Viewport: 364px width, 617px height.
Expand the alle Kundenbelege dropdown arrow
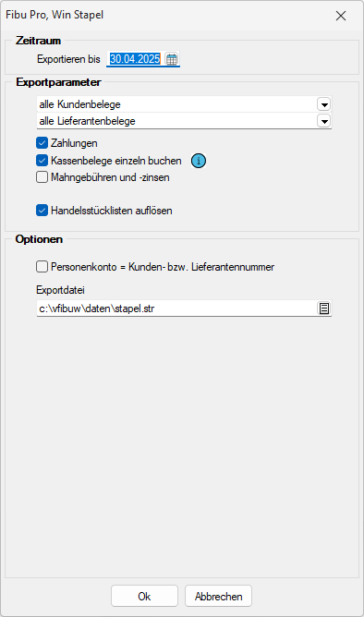coord(324,104)
